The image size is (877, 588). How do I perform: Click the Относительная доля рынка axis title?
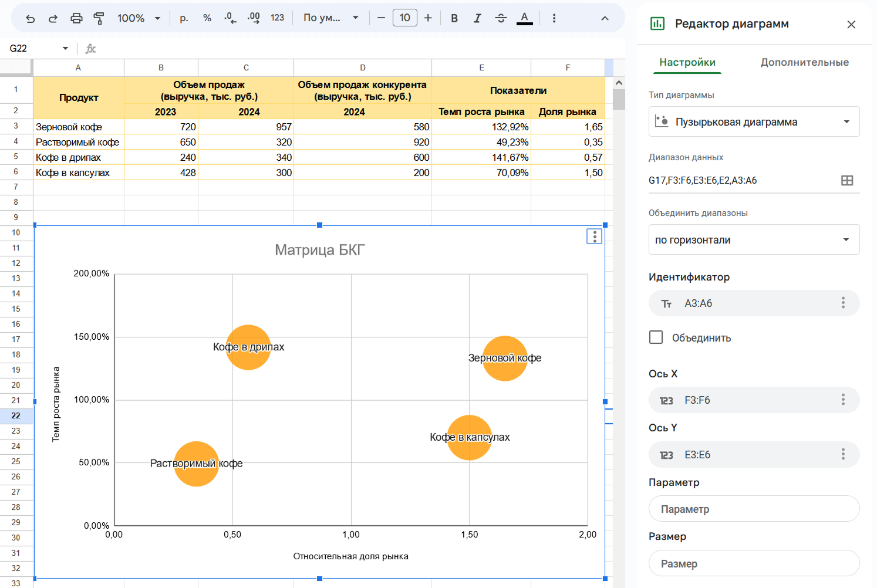[x=351, y=556]
